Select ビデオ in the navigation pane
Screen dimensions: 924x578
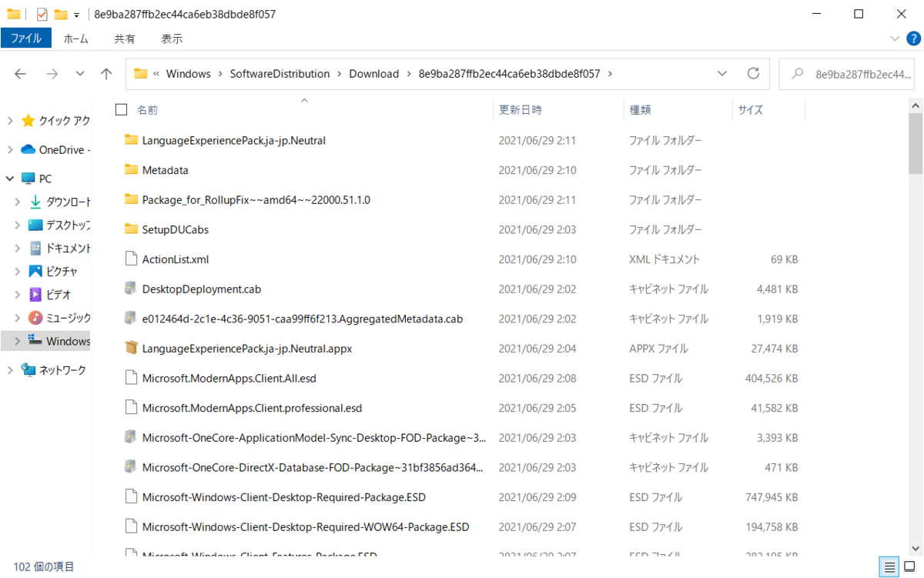59,295
